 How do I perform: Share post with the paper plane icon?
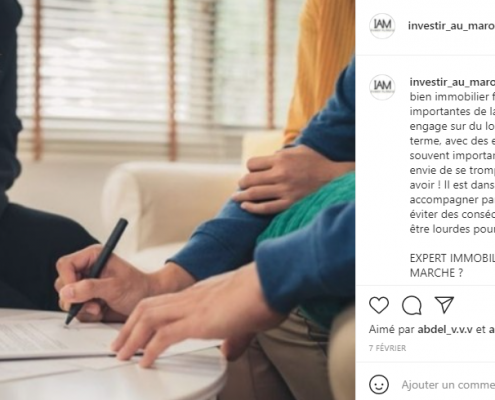pyautogui.click(x=445, y=304)
